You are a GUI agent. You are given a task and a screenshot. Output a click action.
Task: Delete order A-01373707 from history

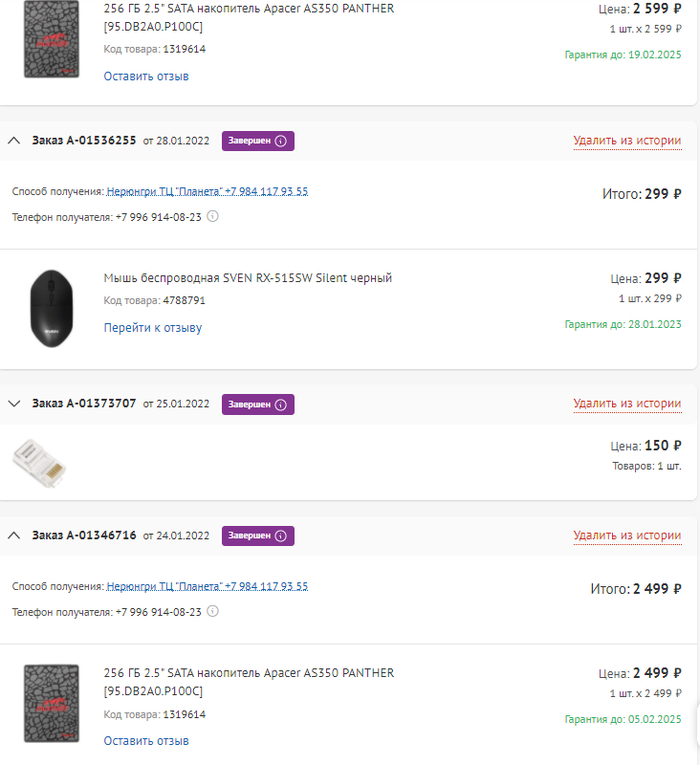[x=626, y=404]
